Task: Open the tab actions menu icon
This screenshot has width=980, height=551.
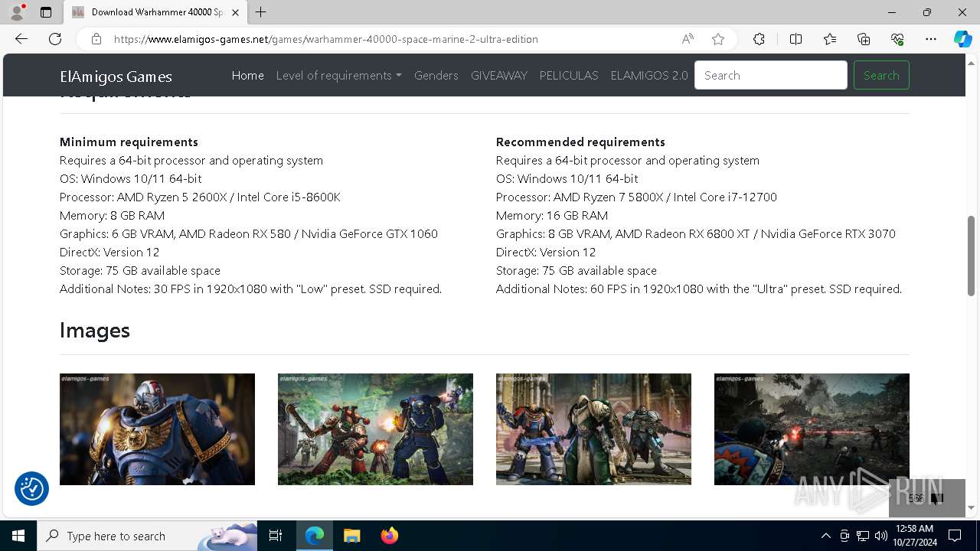Action: coord(46,12)
